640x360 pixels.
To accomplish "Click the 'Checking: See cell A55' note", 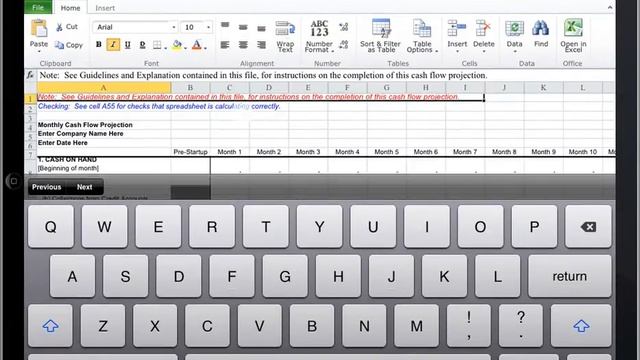I will [159, 106].
